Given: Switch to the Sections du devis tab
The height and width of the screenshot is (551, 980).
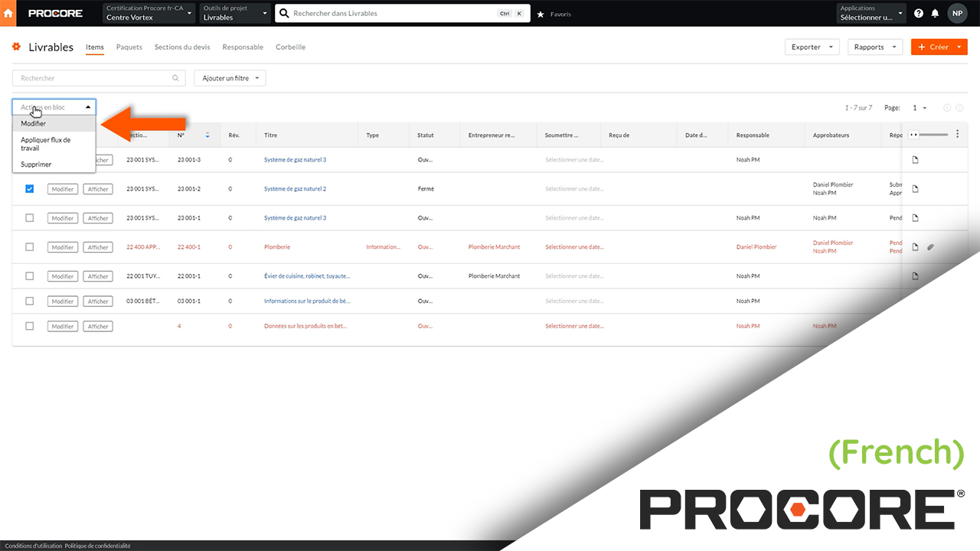Looking at the screenshot, I should [x=182, y=47].
